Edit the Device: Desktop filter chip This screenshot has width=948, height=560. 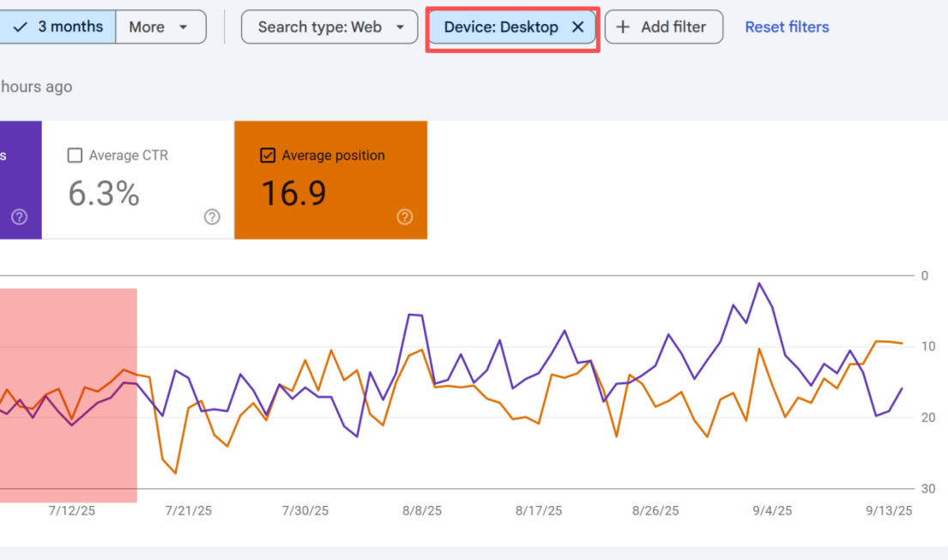pyautogui.click(x=500, y=27)
